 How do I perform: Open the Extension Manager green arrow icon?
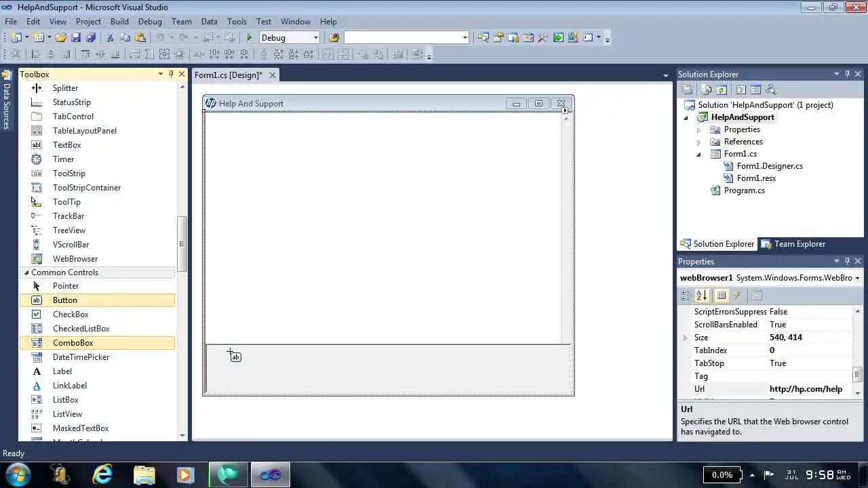(x=558, y=37)
